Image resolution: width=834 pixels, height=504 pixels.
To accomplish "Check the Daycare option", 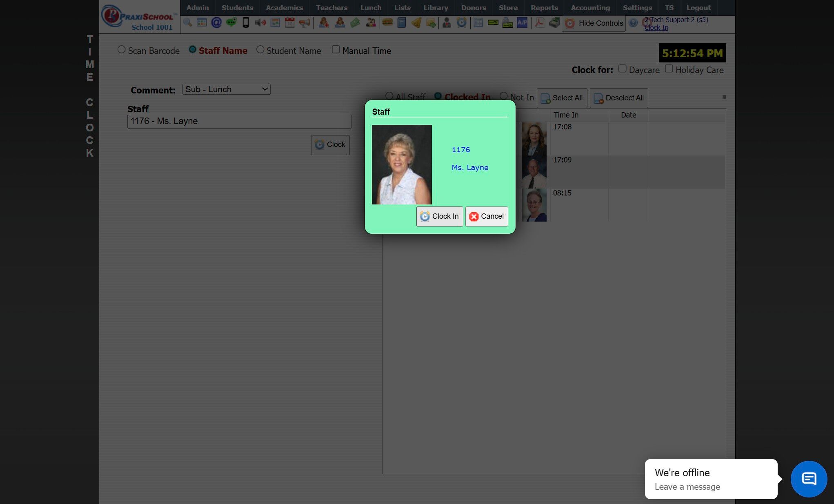I will pyautogui.click(x=622, y=69).
